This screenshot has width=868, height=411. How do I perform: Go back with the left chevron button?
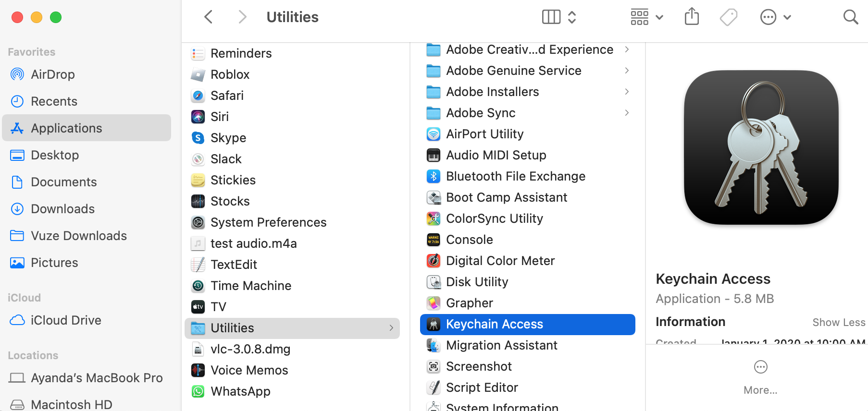click(208, 17)
